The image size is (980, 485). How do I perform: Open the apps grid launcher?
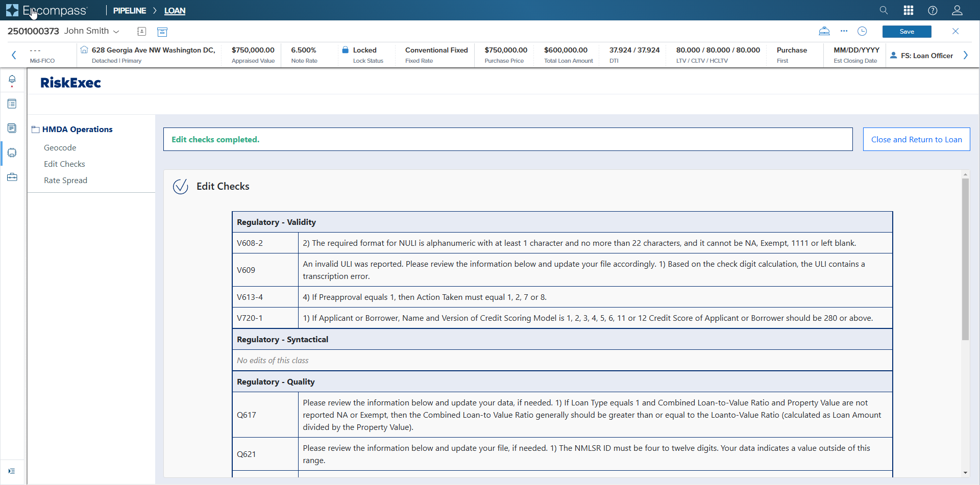tap(909, 10)
